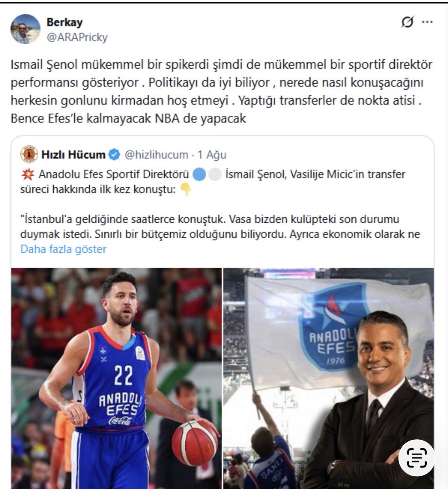Tap the text scan floating button
This screenshot has width=448, height=494.
tap(417, 458)
